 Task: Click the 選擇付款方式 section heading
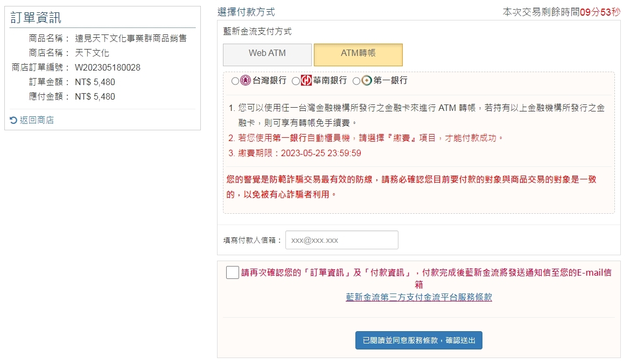click(246, 12)
